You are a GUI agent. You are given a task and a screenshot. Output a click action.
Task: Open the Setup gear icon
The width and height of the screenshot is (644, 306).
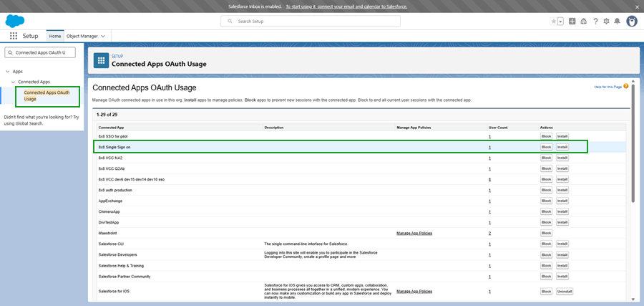point(606,21)
